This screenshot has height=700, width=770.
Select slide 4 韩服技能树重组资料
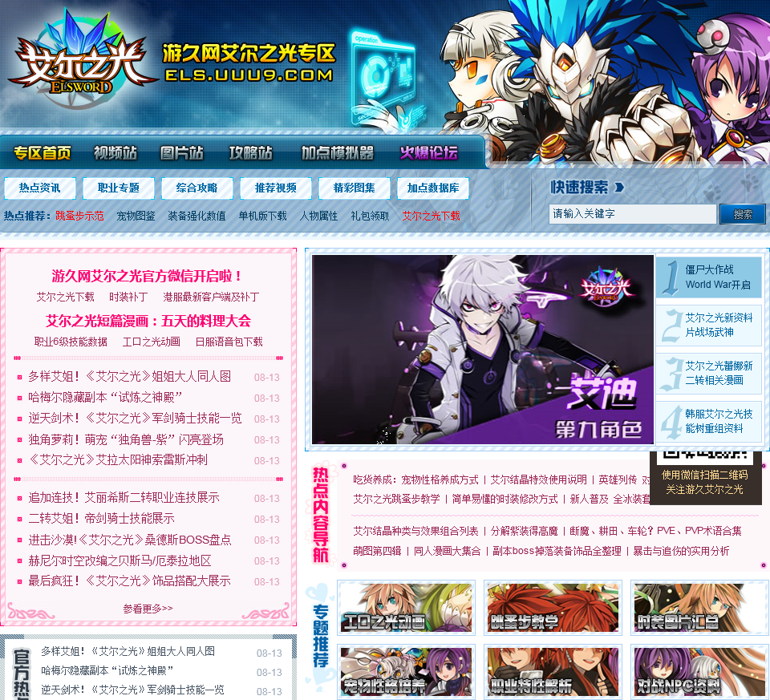point(708,421)
